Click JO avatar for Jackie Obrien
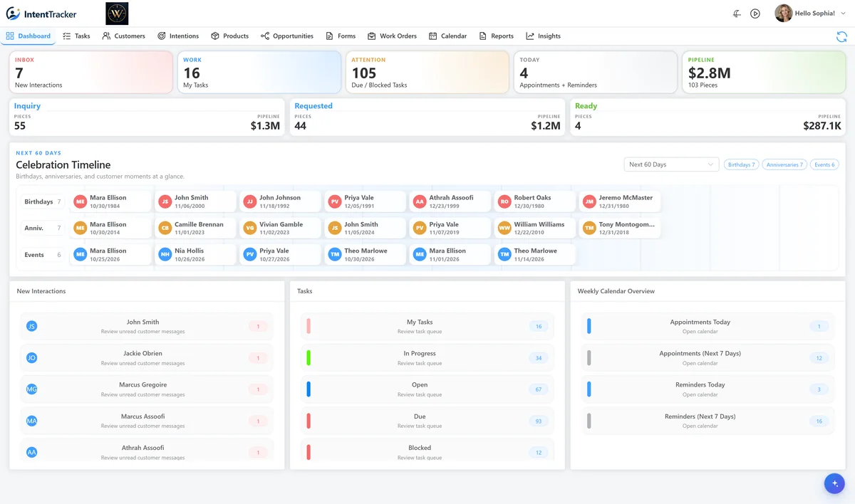855x504 pixels. 31,357
